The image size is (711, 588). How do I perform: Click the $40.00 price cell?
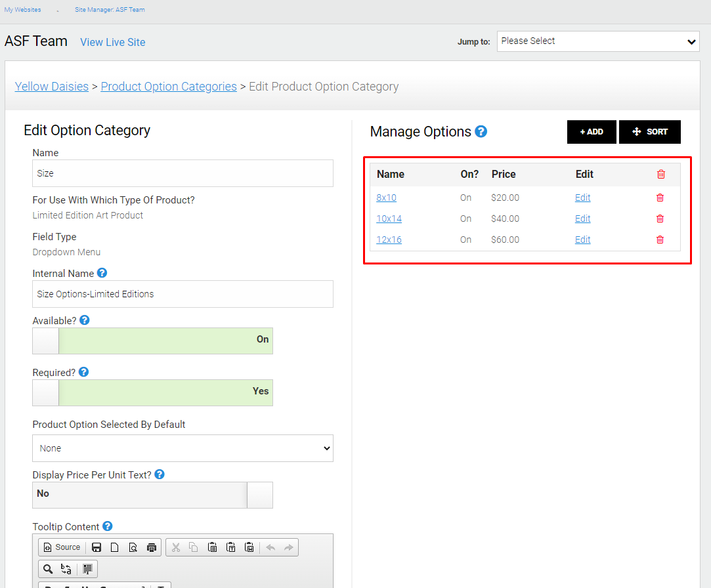point(505,219)
